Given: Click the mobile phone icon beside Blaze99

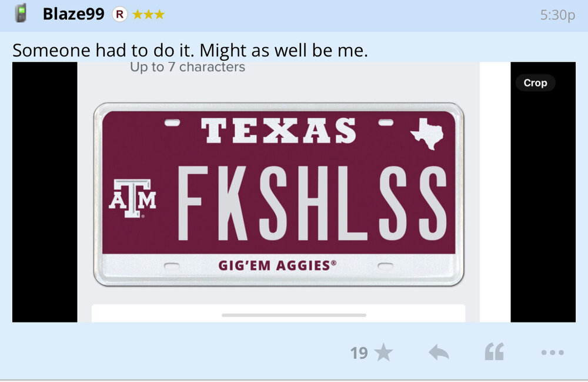Looking at the screenshot, I should (x=21, y=13).
